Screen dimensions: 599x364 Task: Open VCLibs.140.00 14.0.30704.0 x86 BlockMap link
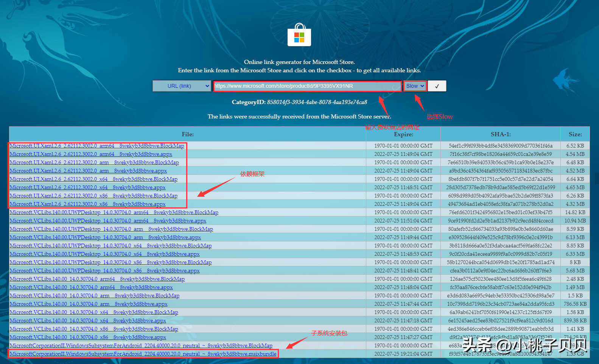click(x=94, y=329)
